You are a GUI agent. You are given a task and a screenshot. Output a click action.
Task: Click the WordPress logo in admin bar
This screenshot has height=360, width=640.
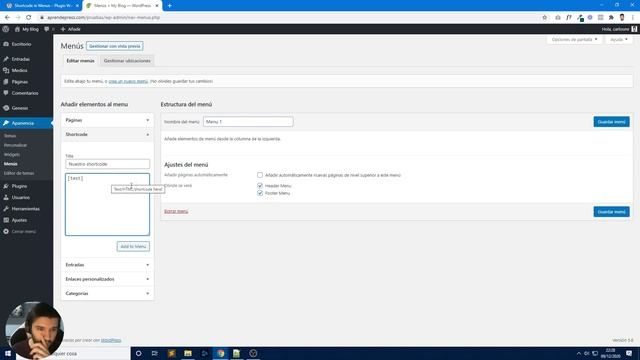point(6,29)
